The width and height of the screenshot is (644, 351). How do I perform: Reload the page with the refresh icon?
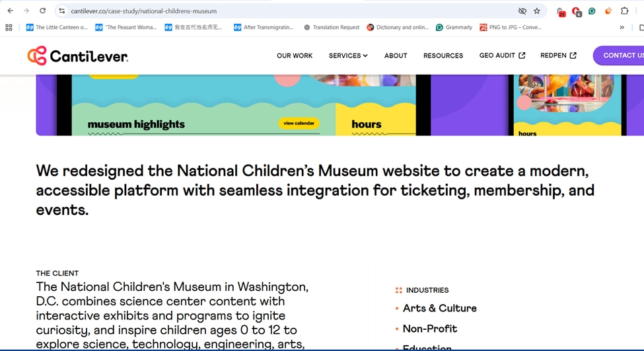[x=42, y=11]
